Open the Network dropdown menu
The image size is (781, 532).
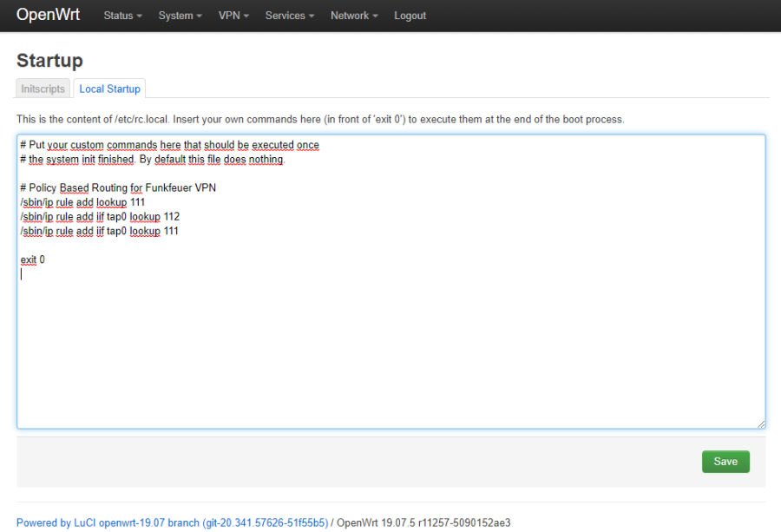[x=350, y=16]
